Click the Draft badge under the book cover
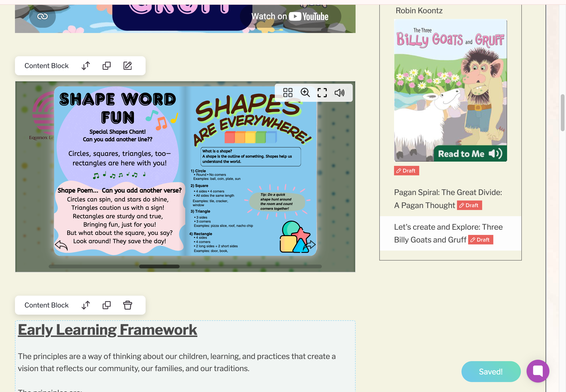The width and height of the screenshot is (566, 392). coord(406,171)
